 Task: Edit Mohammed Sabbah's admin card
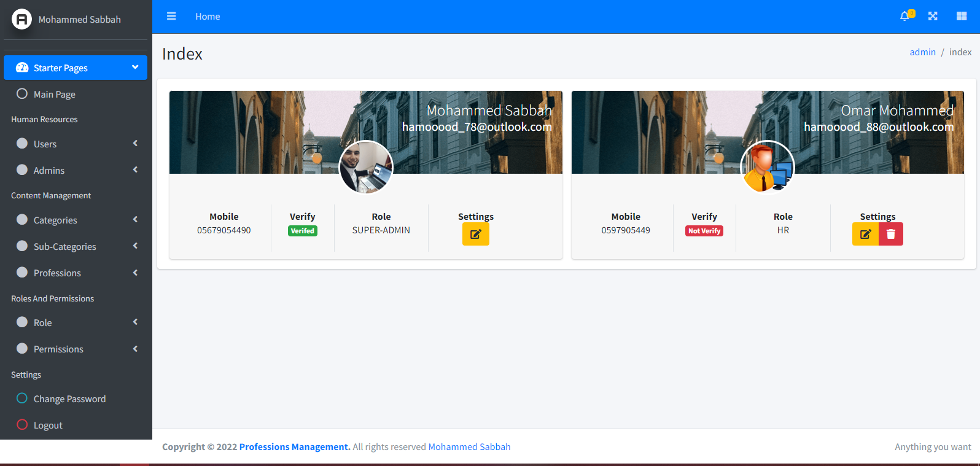(475, 234)
